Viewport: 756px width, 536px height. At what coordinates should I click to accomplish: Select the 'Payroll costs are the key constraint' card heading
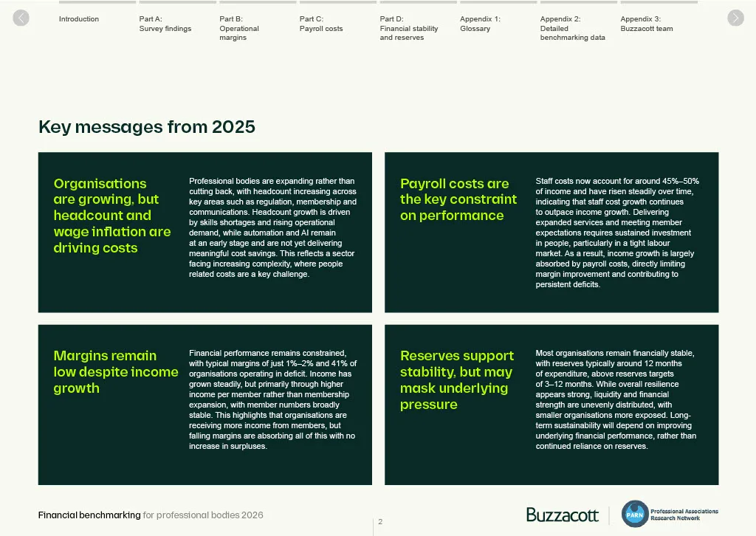[x=458, y=199]
